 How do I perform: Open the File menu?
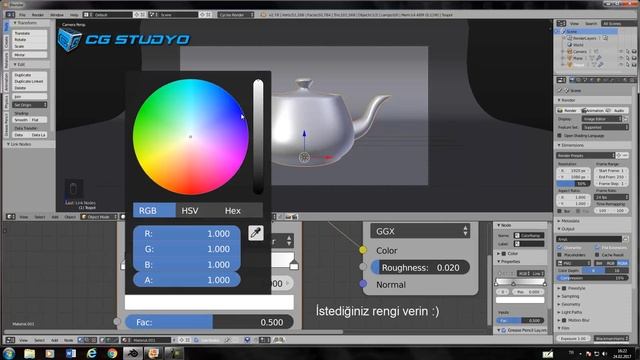pyautogui.click(x=22, y=15)
